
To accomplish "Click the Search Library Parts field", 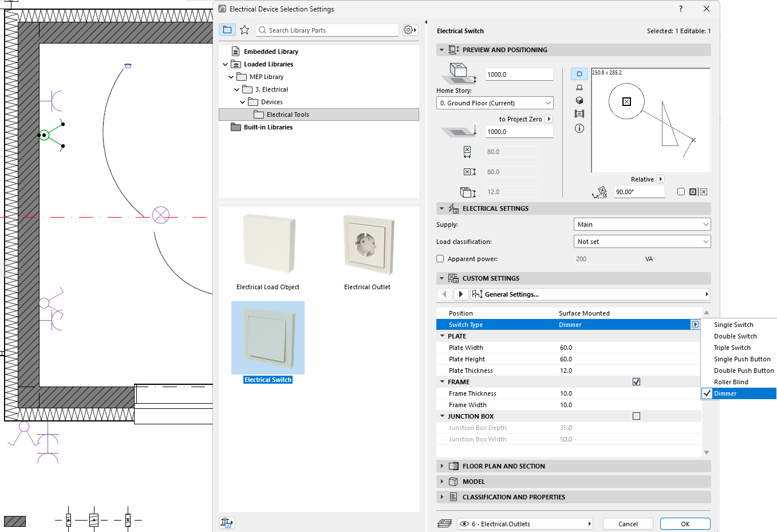I will (x=327, y=30).
